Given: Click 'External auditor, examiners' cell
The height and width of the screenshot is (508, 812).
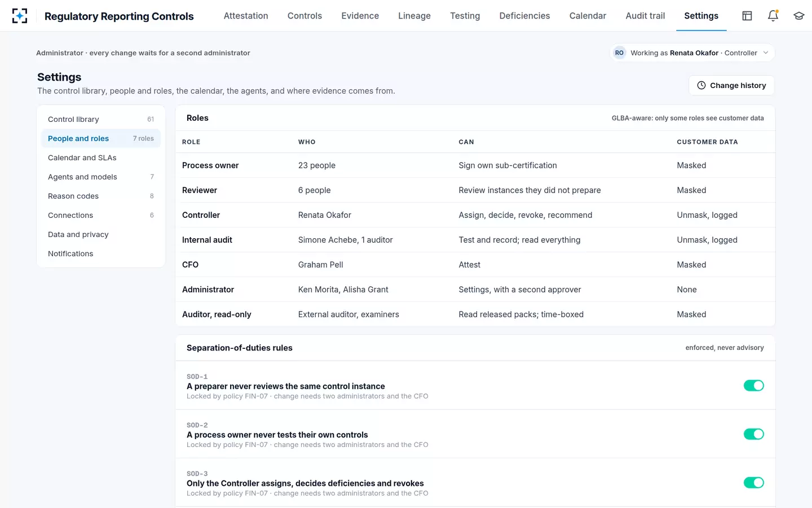Looking at the screenshot, I should tap(348, 314).
